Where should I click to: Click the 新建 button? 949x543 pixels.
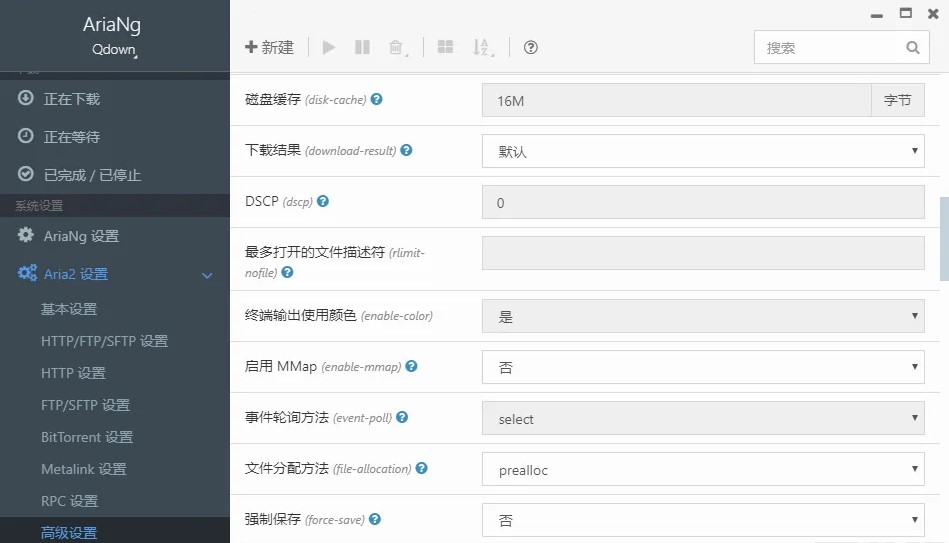pyautogui.click(x=270, y=47)
